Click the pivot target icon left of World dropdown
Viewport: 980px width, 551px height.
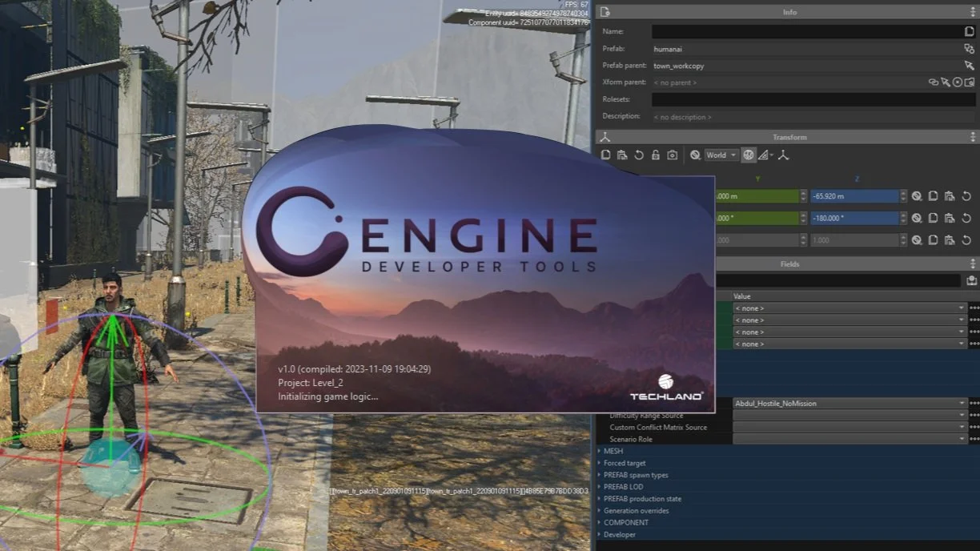click(x=695, y=155)
